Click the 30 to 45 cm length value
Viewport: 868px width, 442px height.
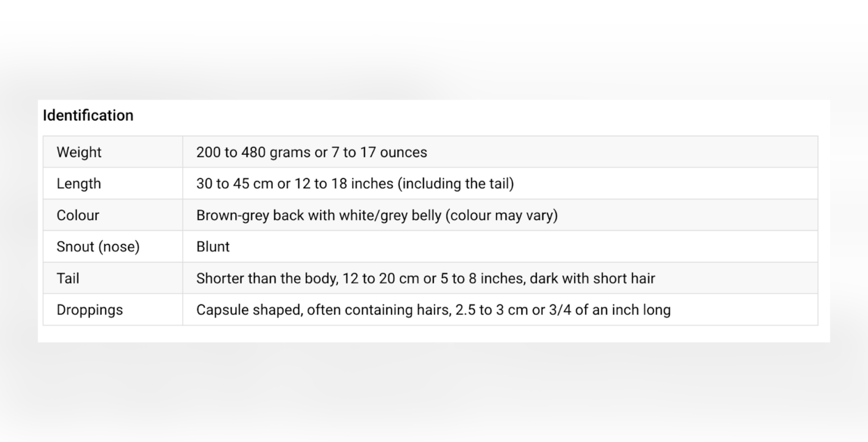355,184
